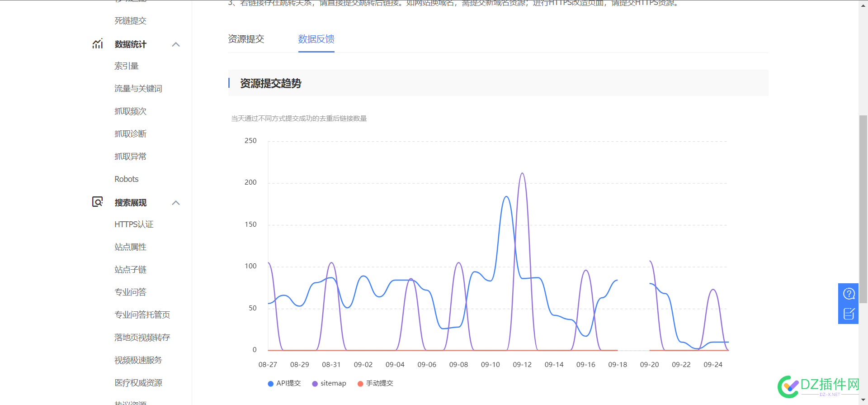This screenshot has height=405, width=868.
Task: Open 专业问答托管页 in the sidebar
Action: coord(142,315)
